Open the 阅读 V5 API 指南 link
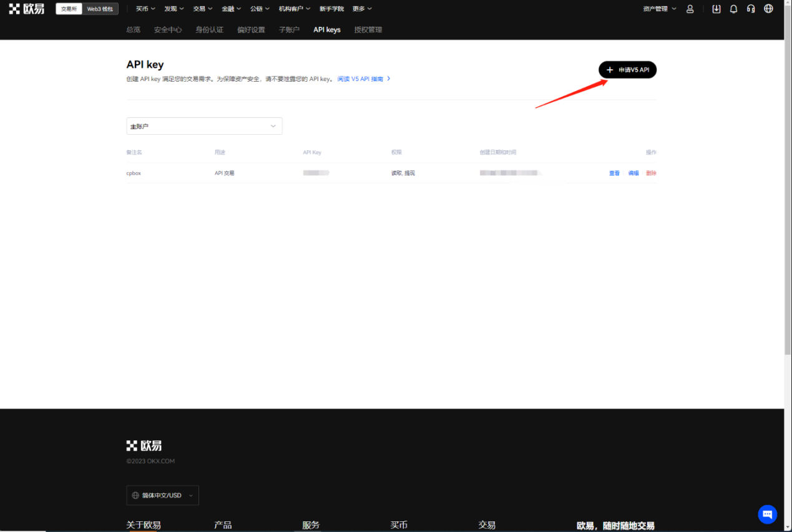The width and height of the screenshot is (792, 532). (x=364, y=79)
